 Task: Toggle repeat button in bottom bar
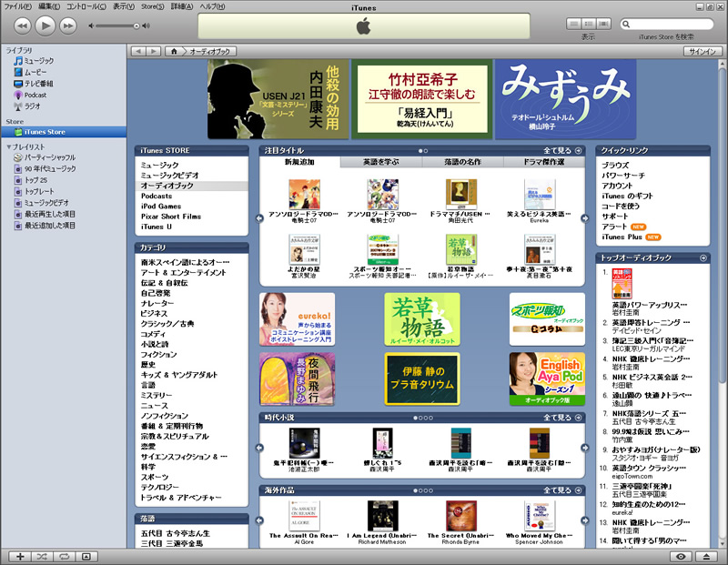(64, 557)
